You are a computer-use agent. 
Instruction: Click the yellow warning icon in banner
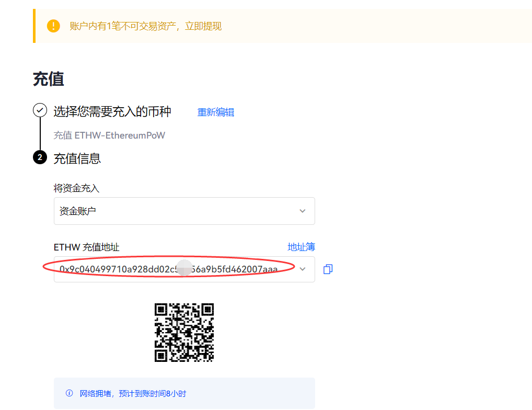pos(53,26)
